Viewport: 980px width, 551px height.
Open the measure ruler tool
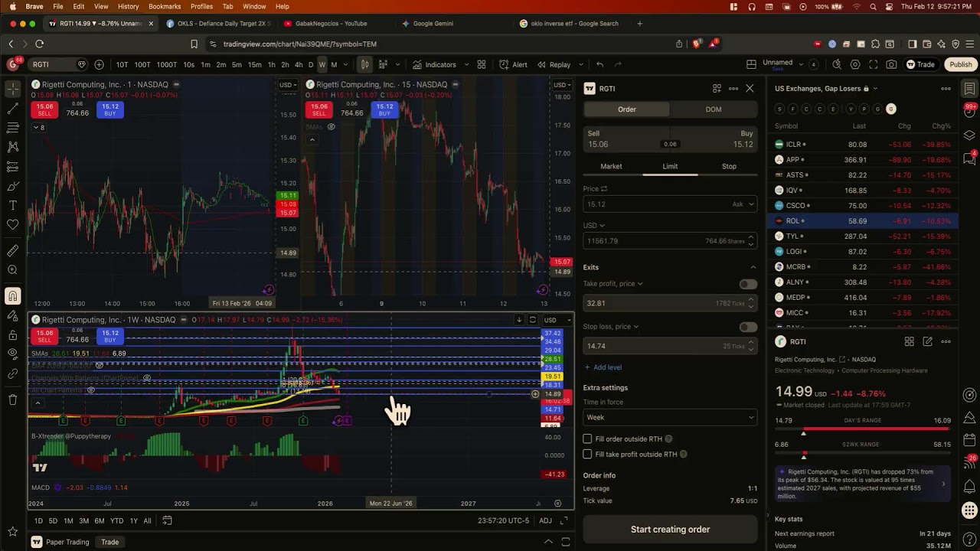(x=13, y=250)
